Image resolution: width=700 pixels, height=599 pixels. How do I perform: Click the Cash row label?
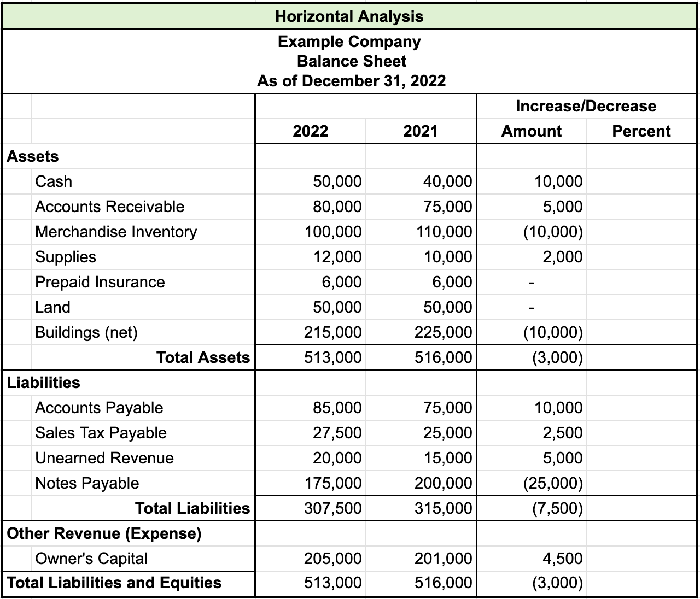[54, 181]
